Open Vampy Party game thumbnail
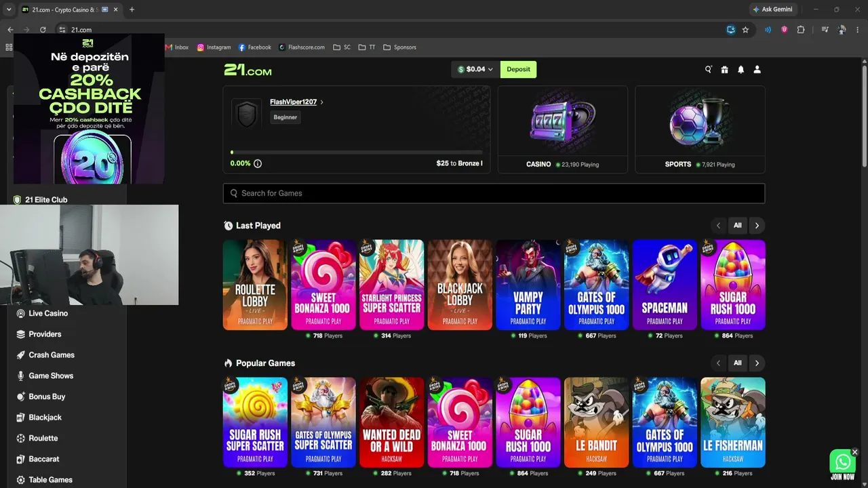This screenshot has height=488, width=868. pos(528,285)
